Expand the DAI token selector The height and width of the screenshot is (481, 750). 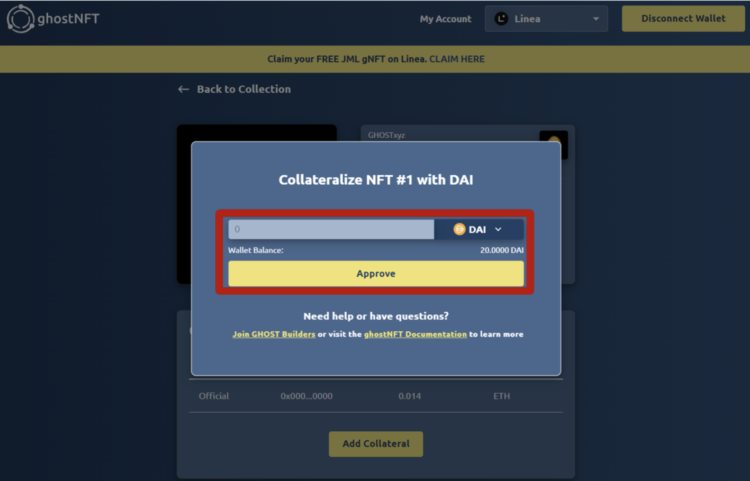click(478, 229)
